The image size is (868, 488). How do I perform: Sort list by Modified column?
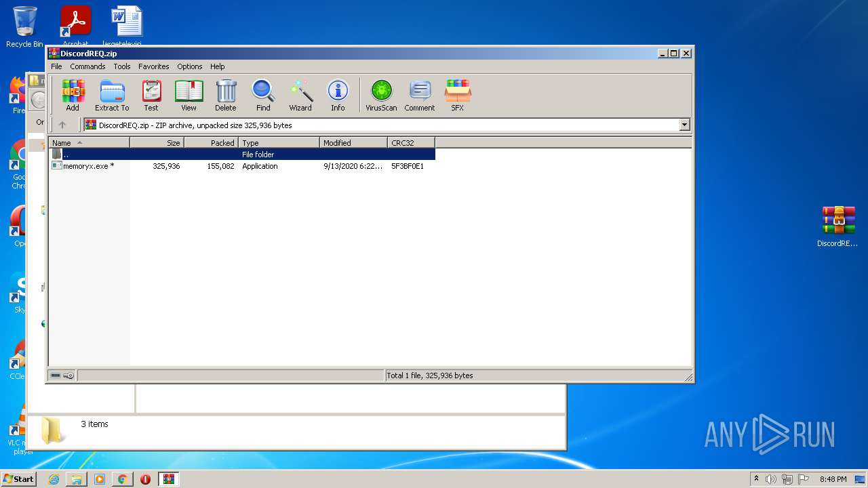(x=353, y=142)
